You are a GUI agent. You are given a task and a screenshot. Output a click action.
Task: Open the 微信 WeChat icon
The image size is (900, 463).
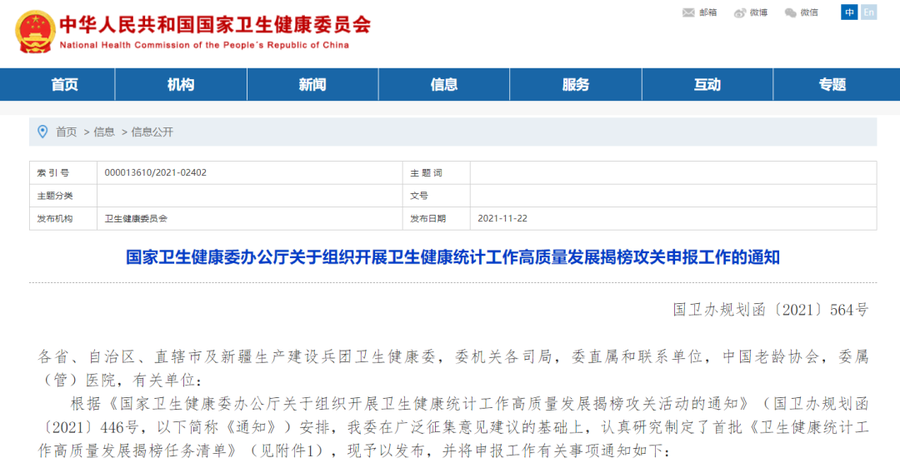coord(790,13)
